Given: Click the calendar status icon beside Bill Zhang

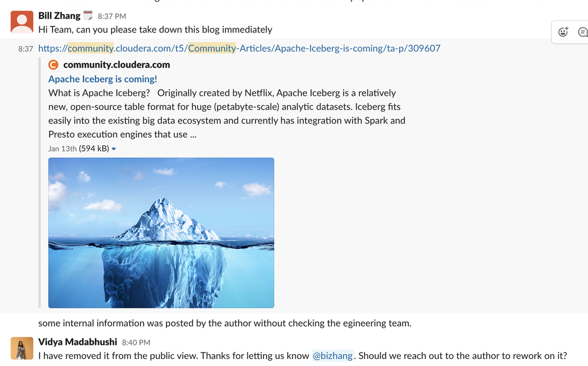Looking at the screenshot, I should (x=88, y=16).
